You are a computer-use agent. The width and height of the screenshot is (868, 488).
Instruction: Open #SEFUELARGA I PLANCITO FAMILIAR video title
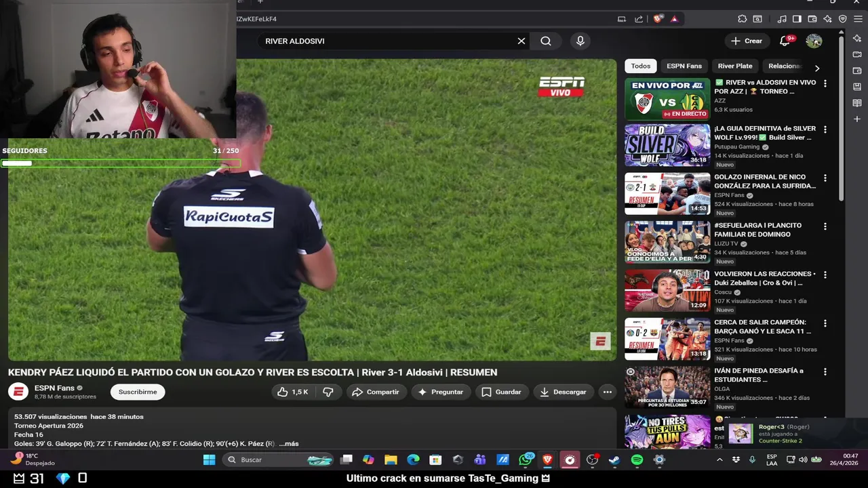tap(758, 230)
